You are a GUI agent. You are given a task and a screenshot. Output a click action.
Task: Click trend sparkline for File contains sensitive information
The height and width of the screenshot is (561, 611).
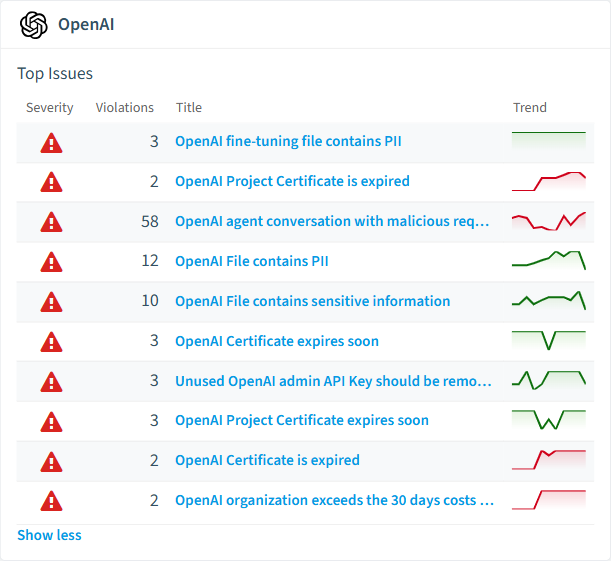click(x=549, y=301)
